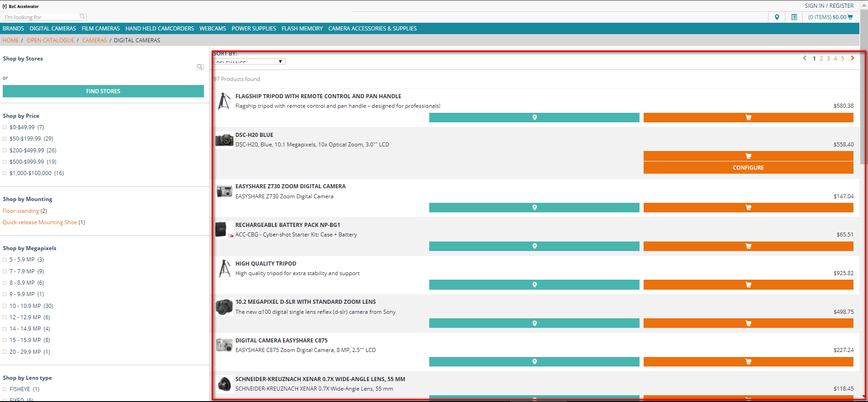Click the page vertical scrollbar thumb
868x402 pixels.
(863, 86)
